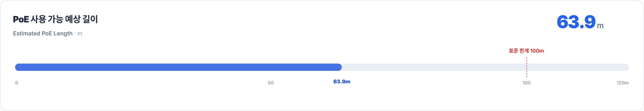Click the 'PoE 사용 가능 예상 길이' title

55,19
